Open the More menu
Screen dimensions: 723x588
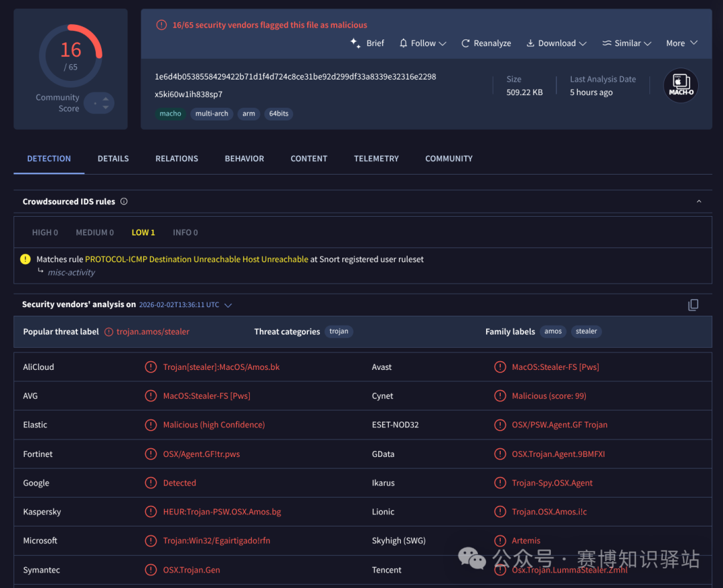point(681,43)
